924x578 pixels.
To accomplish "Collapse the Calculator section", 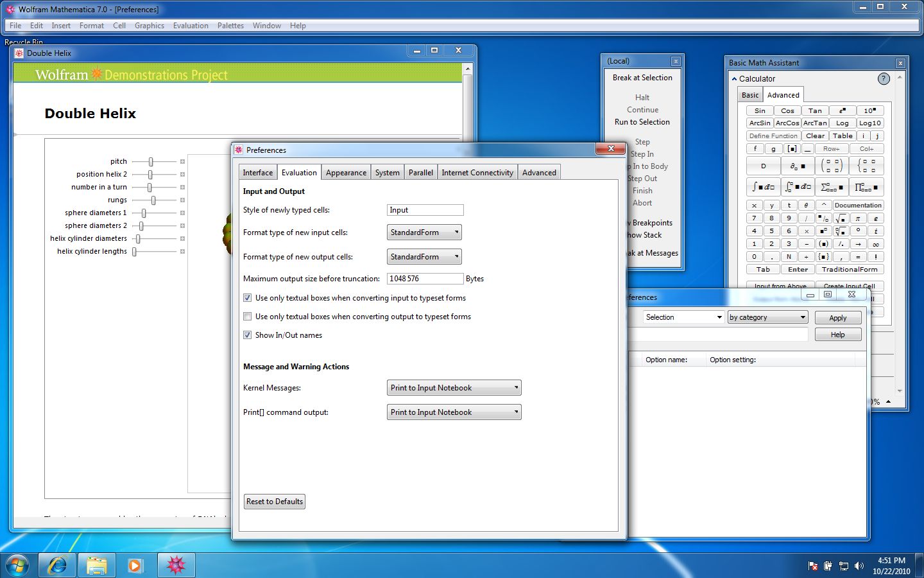I will 735,79.
